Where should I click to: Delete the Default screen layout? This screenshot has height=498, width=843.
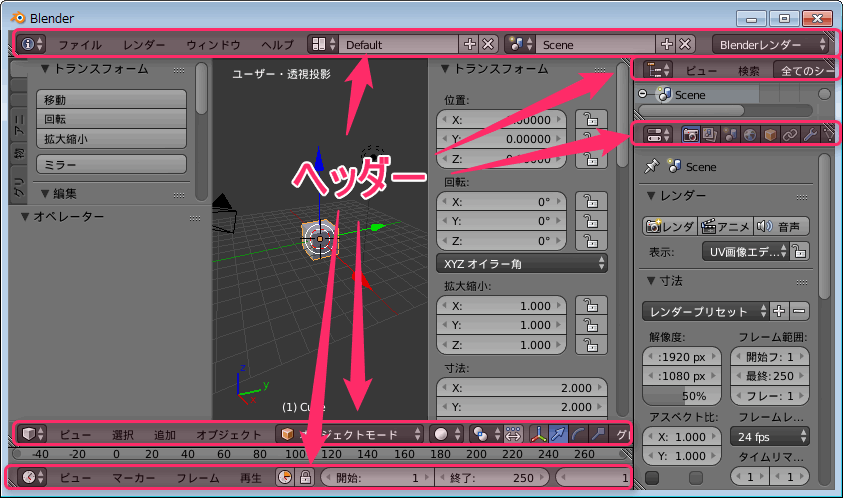tap(488, 44)
